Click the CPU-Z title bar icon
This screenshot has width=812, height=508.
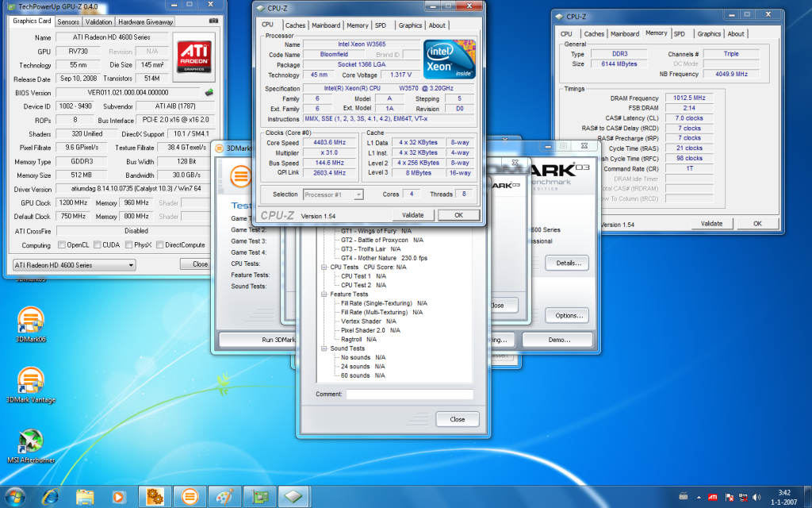(260, 8)
